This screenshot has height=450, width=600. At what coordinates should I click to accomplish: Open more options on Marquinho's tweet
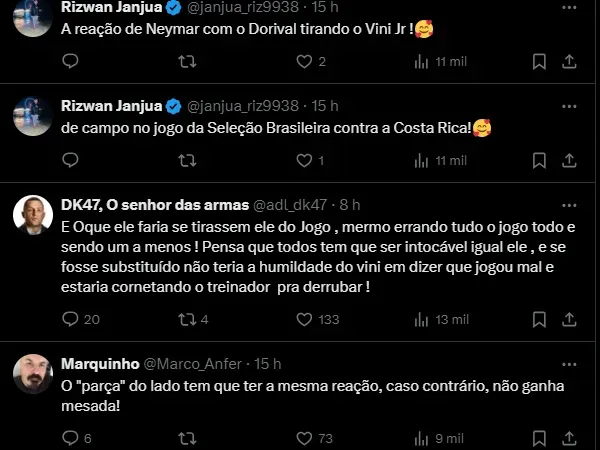[570, 363]
